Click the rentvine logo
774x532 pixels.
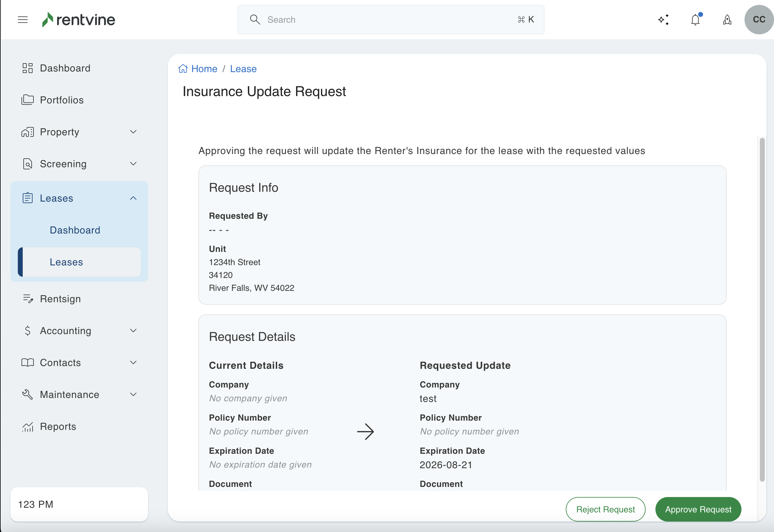click(x=79, y=20)
